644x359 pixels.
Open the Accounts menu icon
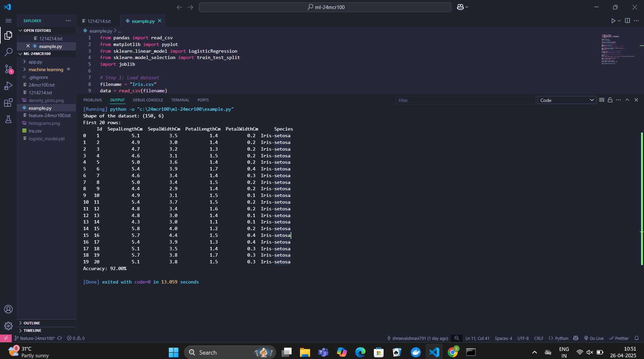(x=8, y=309)
